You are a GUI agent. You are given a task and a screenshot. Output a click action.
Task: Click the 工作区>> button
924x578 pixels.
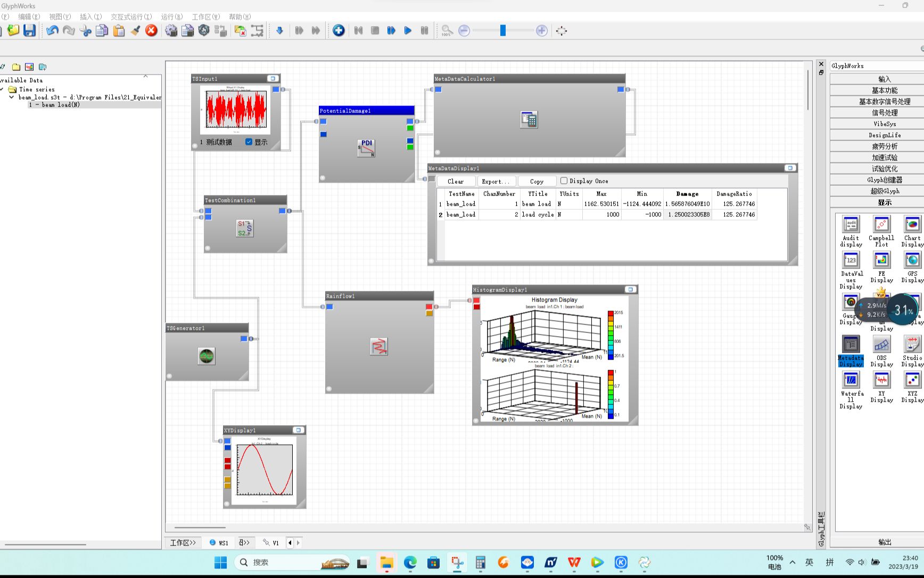pos(183,542)
